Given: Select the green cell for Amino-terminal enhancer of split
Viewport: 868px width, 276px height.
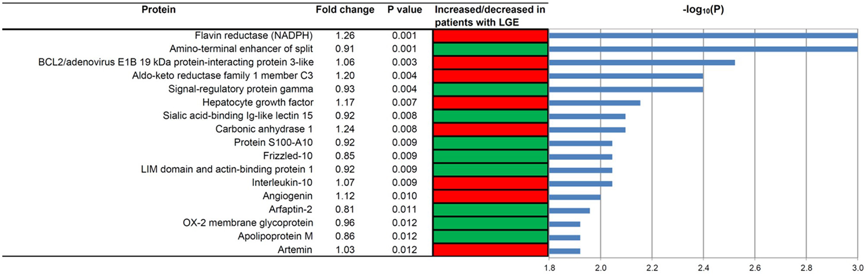Looking at the screenshot, I should 490,49.
